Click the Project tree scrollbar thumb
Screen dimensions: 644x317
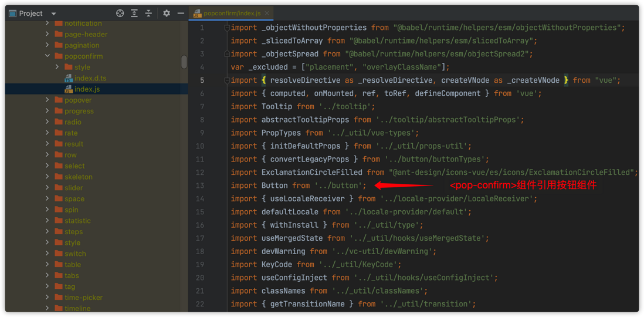tap(184, 62)
